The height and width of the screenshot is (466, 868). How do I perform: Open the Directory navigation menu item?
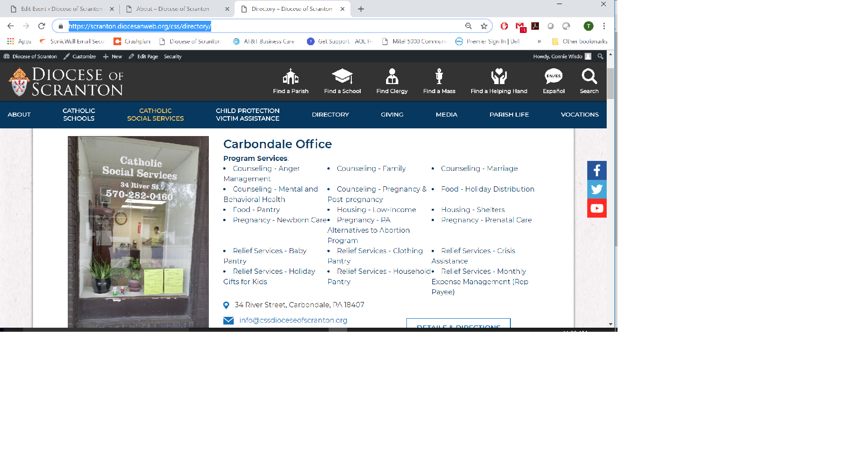tap(330, 115)
